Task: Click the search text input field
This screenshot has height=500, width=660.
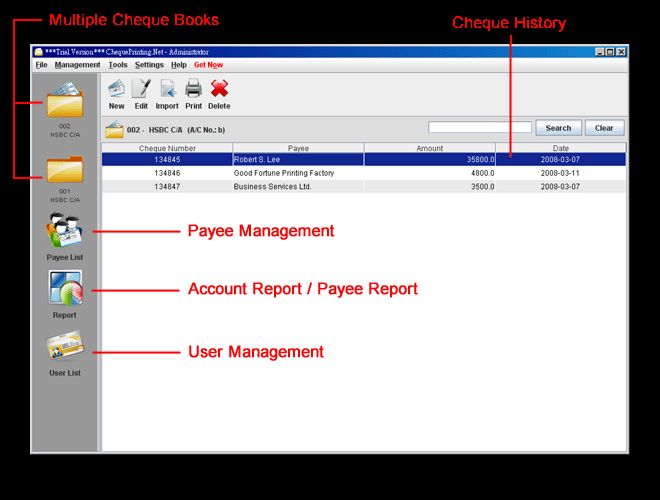Action: click(x=479, y=128)
